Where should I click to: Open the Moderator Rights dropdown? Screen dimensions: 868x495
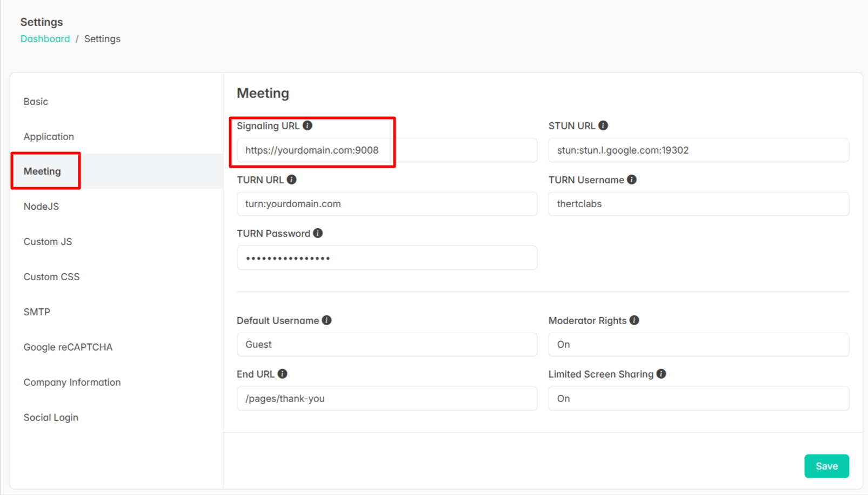pyautogui.click(x=698, y=345)
